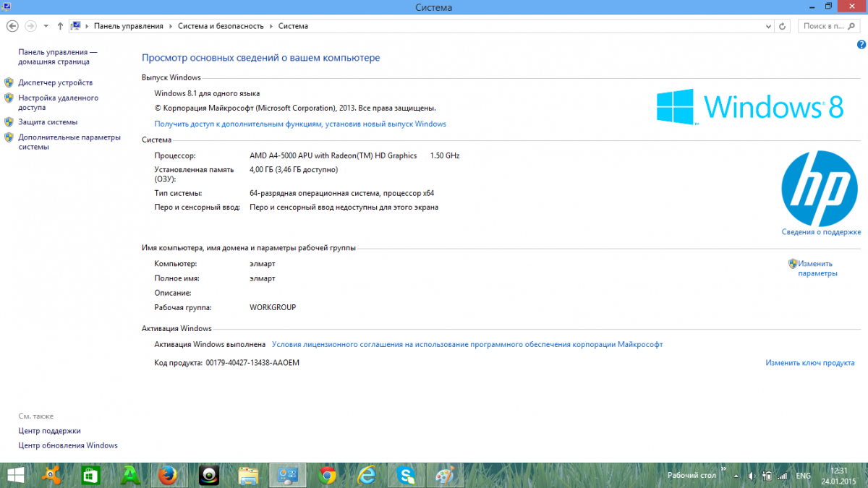Expand chevron before Панель управления breadcrumb

87,26
